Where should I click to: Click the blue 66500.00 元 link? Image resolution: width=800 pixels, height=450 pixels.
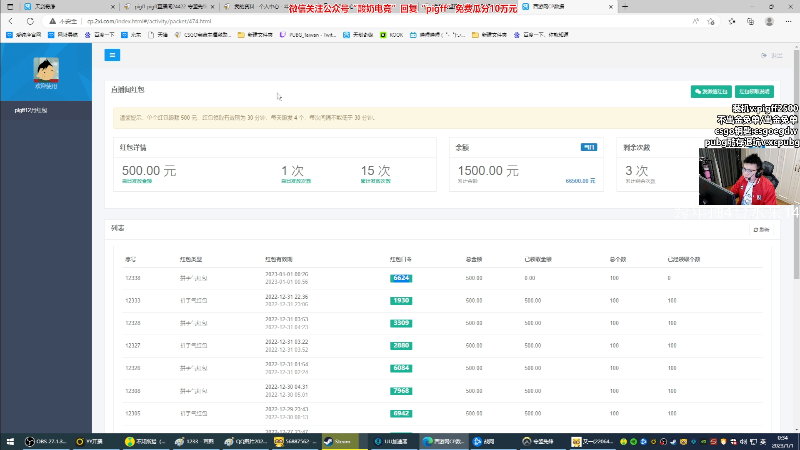click(x=580, y=181)
